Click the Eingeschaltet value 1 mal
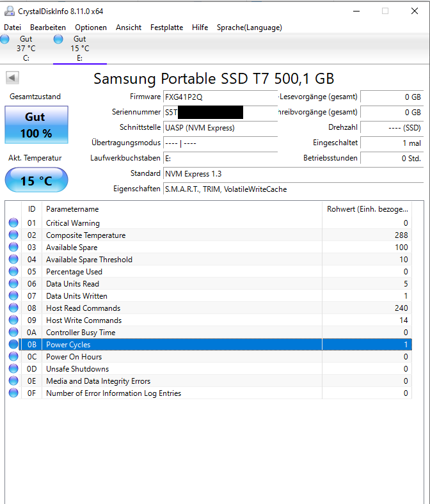 [392, 143]
